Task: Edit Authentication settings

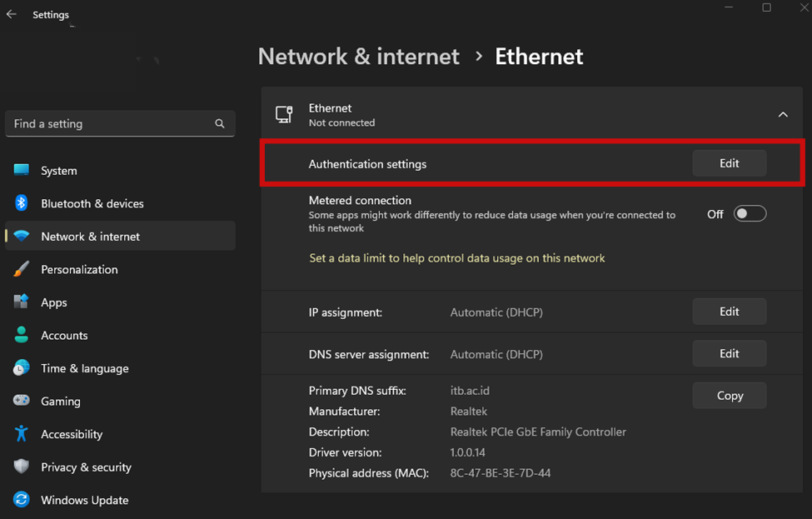Action: [x=729, y=163]
